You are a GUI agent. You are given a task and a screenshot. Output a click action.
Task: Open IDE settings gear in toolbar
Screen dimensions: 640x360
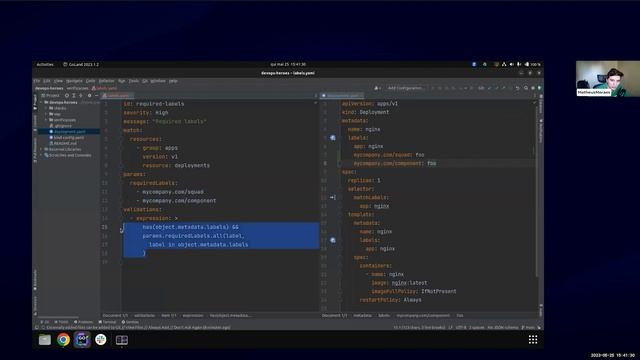coord(533,88)
